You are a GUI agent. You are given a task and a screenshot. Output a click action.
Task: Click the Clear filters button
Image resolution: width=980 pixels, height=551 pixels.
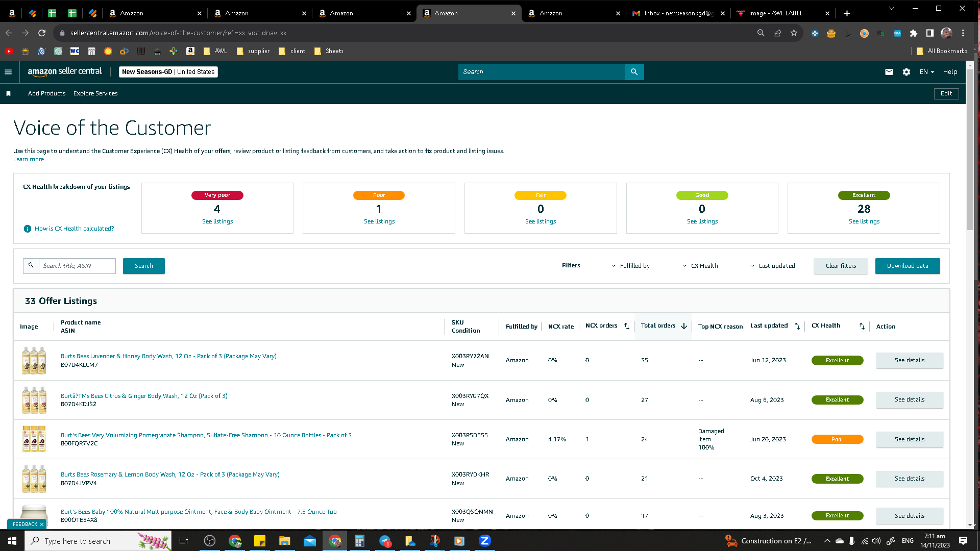click(x=841, y=266)
